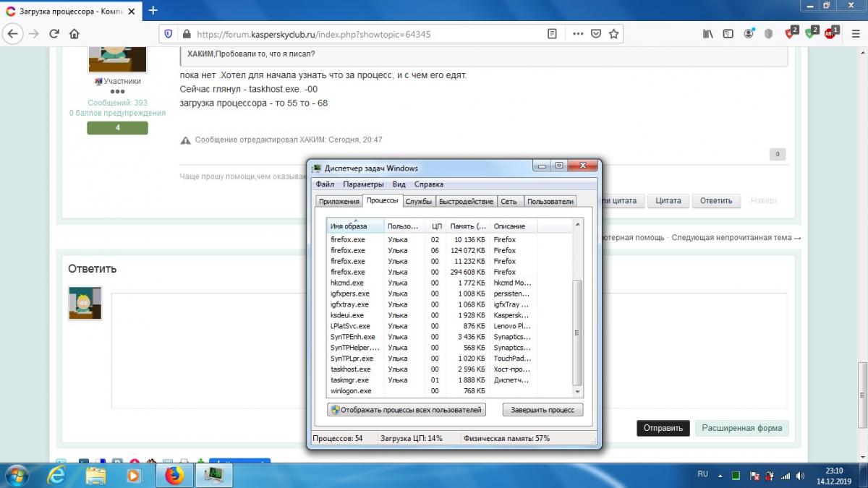Reload the page in Firefox
The image size is (868, 488).
tap(54, 34)
